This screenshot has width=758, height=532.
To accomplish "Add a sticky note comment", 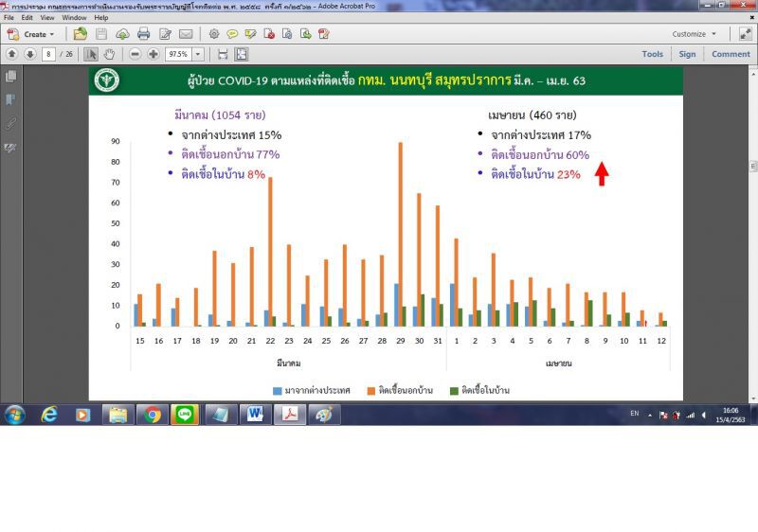I will 232,34.
